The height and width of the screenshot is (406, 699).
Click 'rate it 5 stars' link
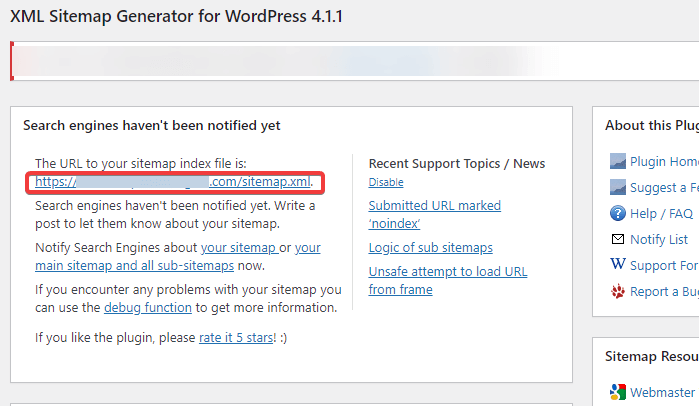click(236, 338)
